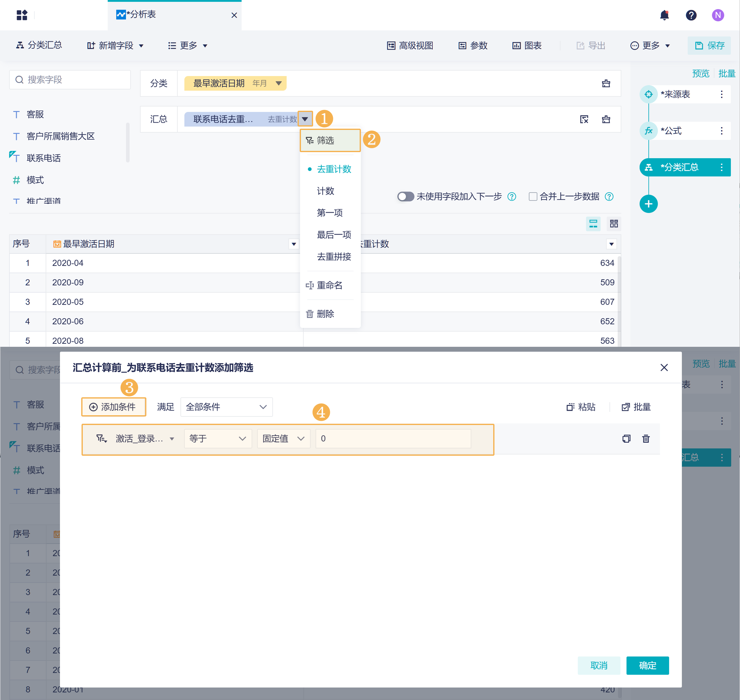740x700 pixels.
Task: Select 重命名 in the context menu
Action: [x=329, y=285]
